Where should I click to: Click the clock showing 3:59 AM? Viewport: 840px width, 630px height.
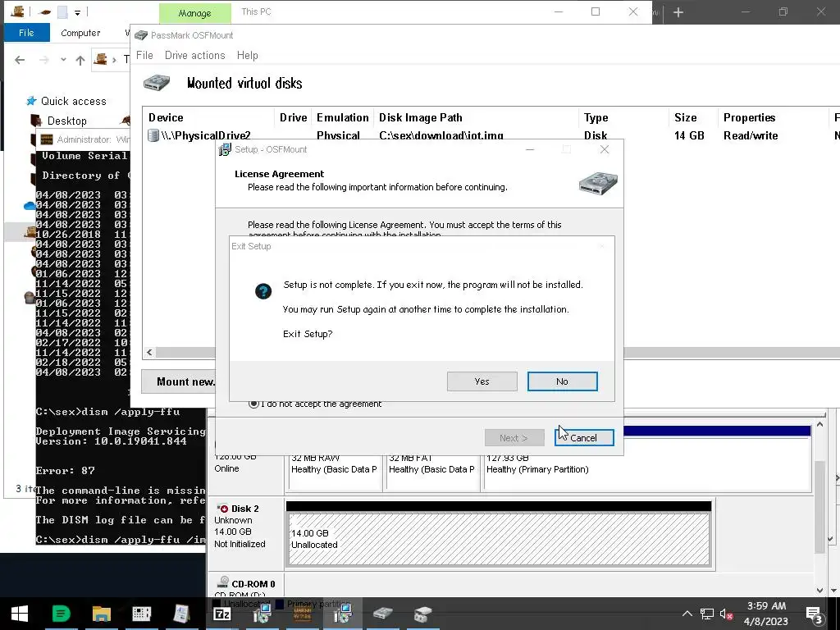tap(766, 606)
